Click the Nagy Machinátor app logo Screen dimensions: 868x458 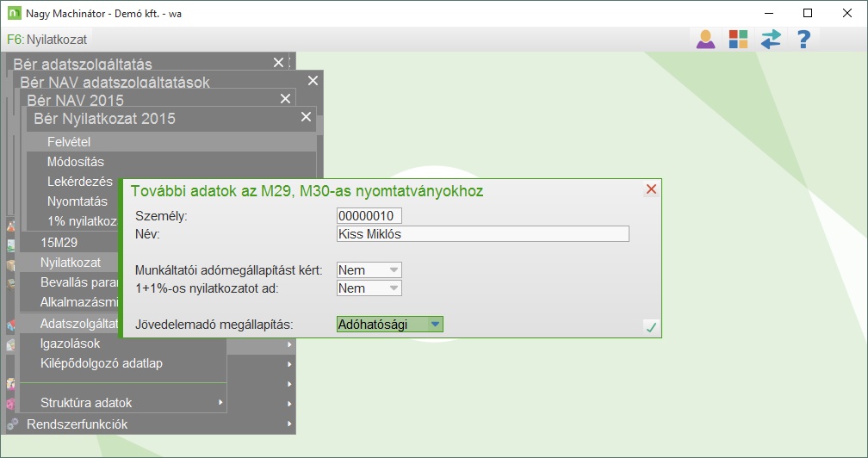(15, 13)
